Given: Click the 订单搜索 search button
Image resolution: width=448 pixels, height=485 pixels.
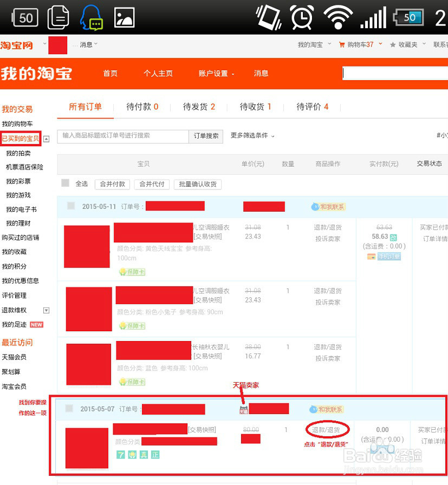Looking at the screenshot, I should (x=206, y=137).
